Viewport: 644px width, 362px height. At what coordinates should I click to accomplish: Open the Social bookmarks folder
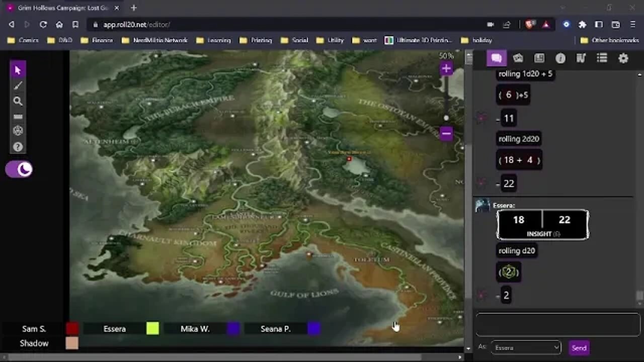294,40
